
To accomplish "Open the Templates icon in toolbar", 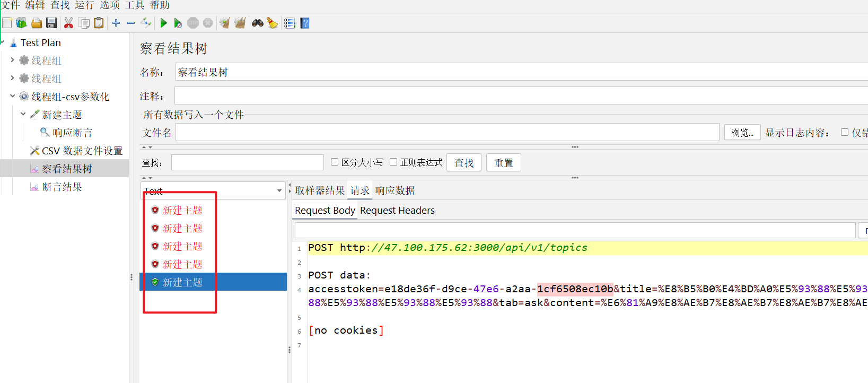I will click(x=21, y=23).
